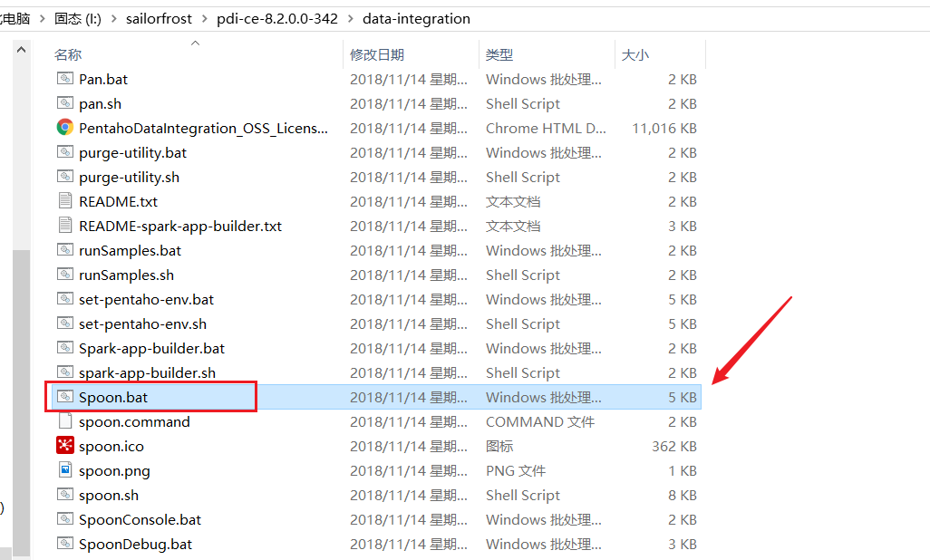Viewport: 930px width, 560px height.
Task: Select PentahoDataIntegration_OSS_Licens file name
Action: [203, 128]
